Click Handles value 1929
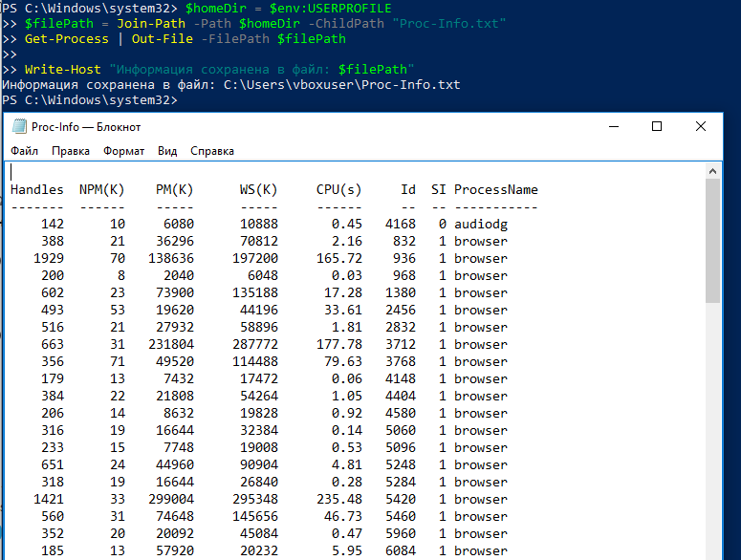Image resolution: width=741 pixels, height=560 pixels. [x=49, y=258]
